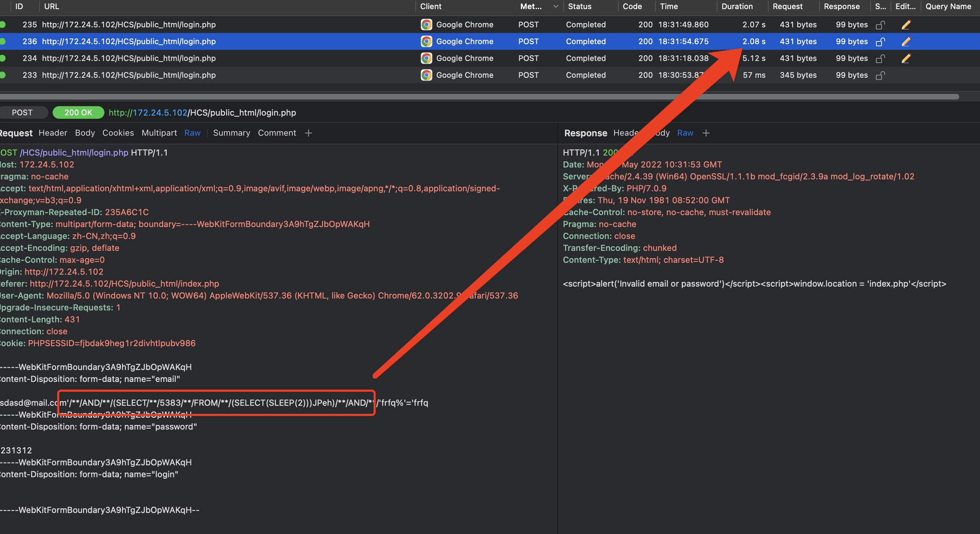Sort requests by the ID column header

[x=19, y=6]
